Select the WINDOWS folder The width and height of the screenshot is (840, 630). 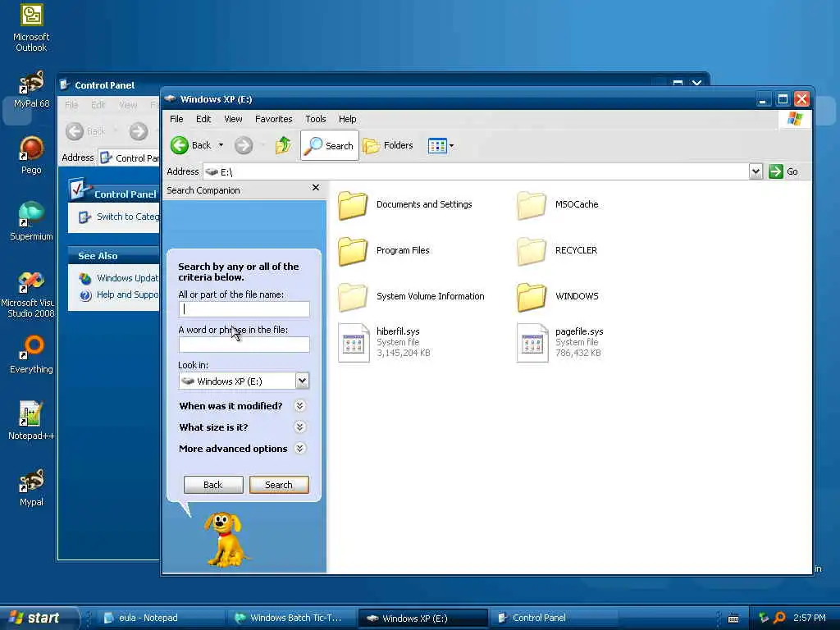coord(558,297)
